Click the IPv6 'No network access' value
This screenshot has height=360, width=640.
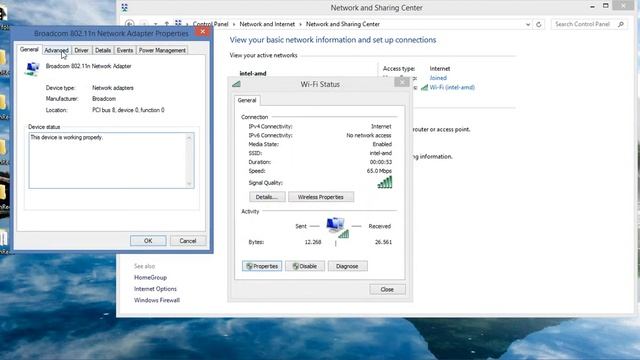(x=369, y=136)
